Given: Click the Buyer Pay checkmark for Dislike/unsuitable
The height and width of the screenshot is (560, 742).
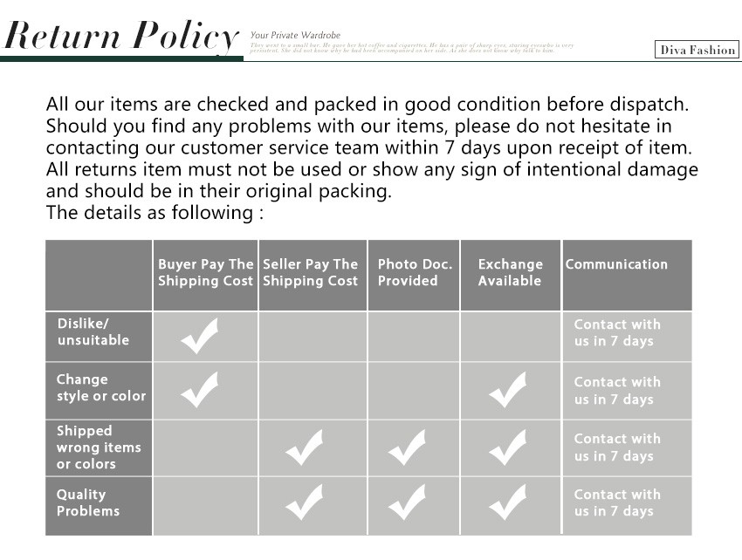Looking at the screenshot, I should tap(200, 336).
